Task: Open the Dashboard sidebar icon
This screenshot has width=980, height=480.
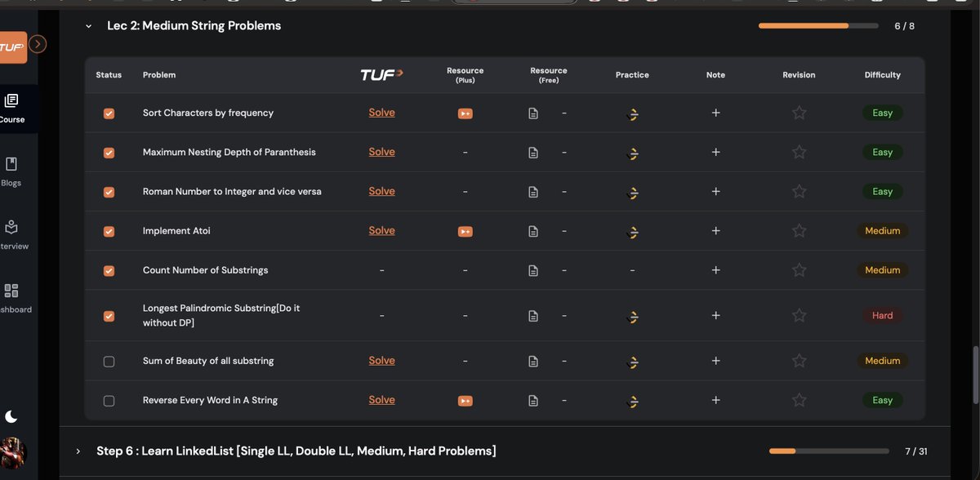Action: click(x=11, y=291)
